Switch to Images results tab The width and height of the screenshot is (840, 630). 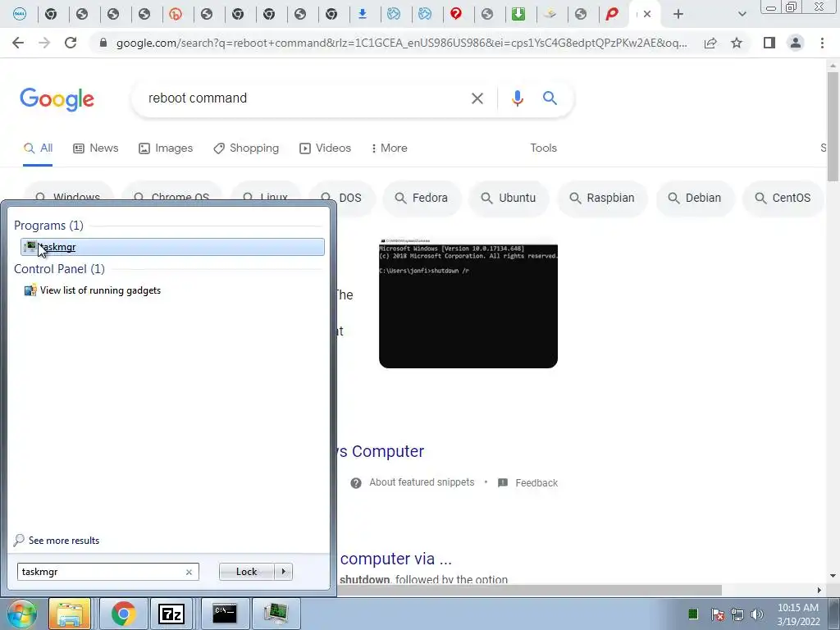pos(166,148)
